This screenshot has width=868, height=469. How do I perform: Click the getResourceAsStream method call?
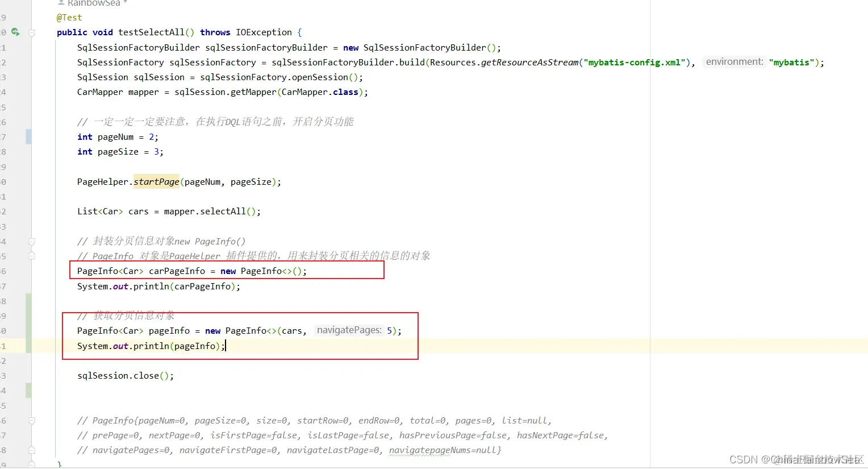pos(530,63)
